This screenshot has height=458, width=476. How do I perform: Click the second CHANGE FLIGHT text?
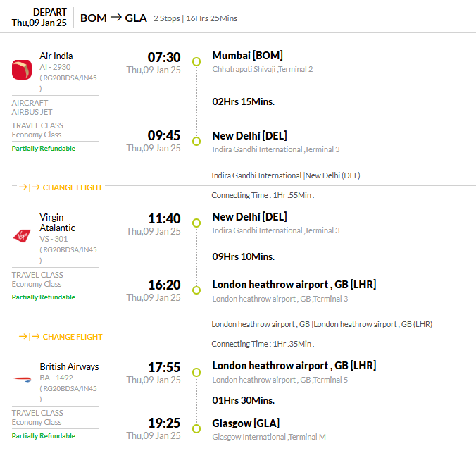coord(73,337)
